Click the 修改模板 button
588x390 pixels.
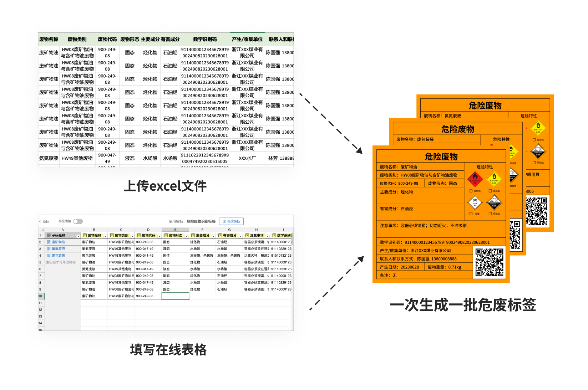coord(232,221)
